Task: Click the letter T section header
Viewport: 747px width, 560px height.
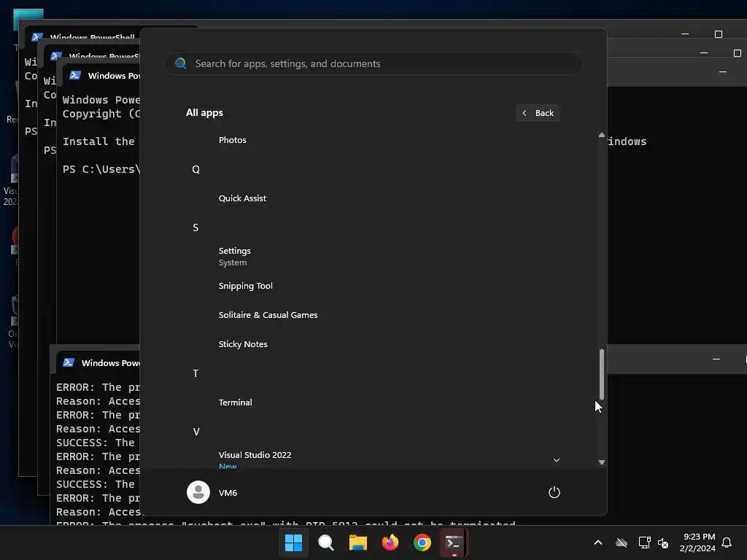Action: pos(196,373)
